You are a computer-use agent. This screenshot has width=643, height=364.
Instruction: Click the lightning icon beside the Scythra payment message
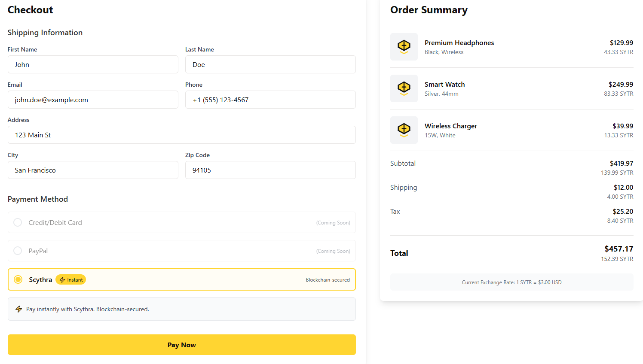pos(18,309)
